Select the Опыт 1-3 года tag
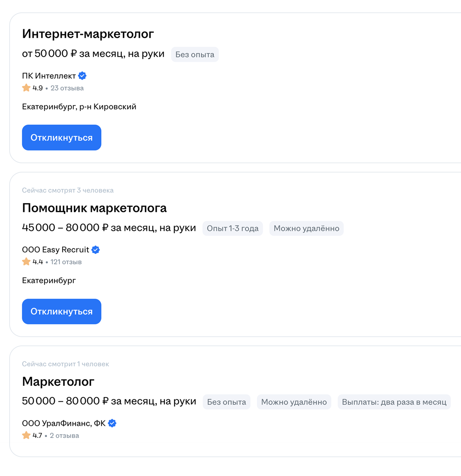This screenshot has width=461, height=476. [x=233, y=228]
